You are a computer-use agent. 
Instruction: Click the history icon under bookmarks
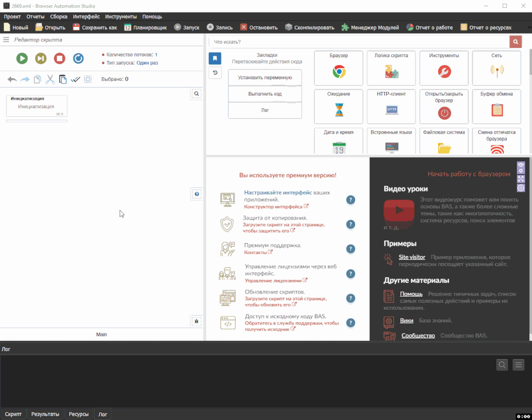[215, 72]
